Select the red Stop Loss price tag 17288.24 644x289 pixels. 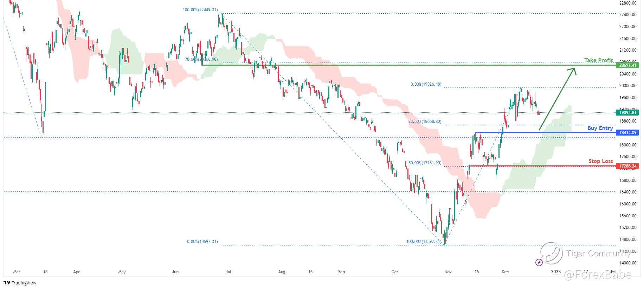pyautogui.click(x=627, y=166)
